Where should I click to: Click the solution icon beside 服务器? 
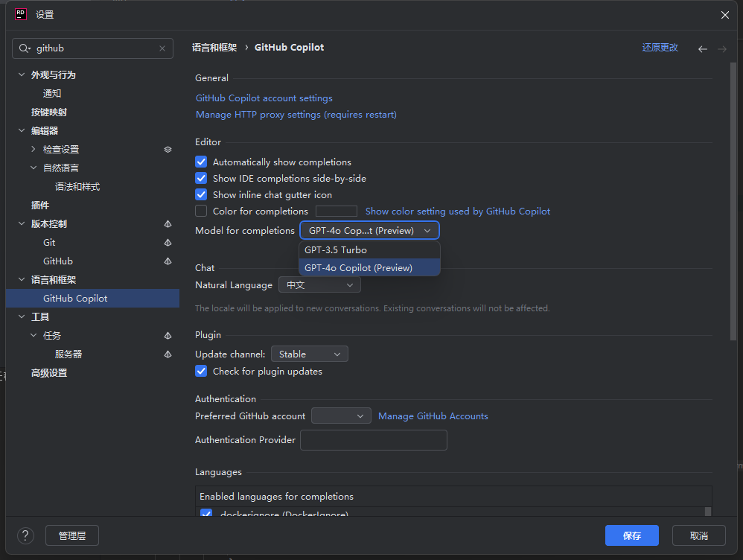[x=168, y=354]
